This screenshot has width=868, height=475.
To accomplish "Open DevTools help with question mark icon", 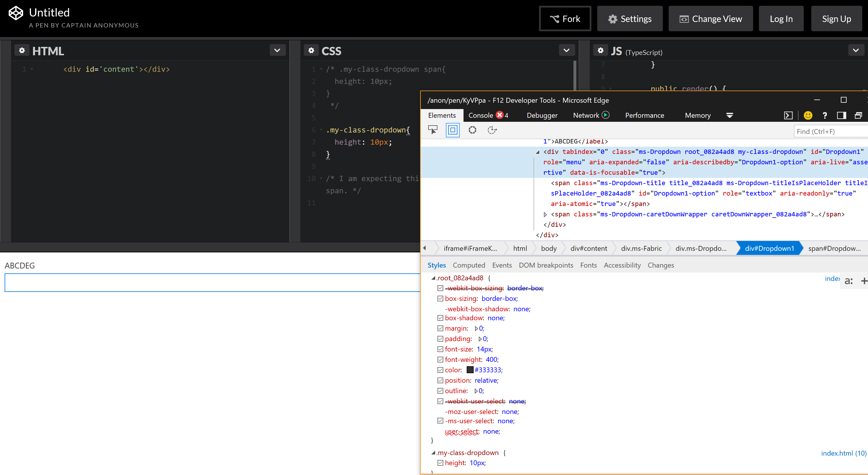I will coord(825,115).
